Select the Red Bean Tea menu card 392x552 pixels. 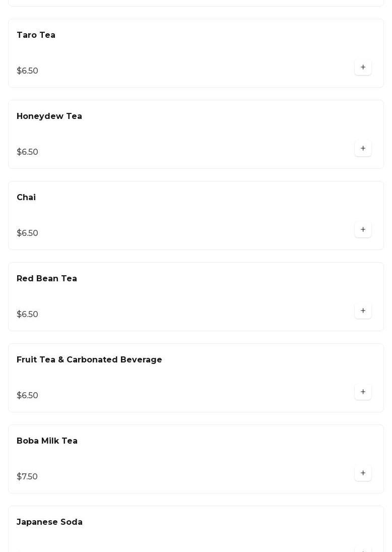click(x=196, y=297)
